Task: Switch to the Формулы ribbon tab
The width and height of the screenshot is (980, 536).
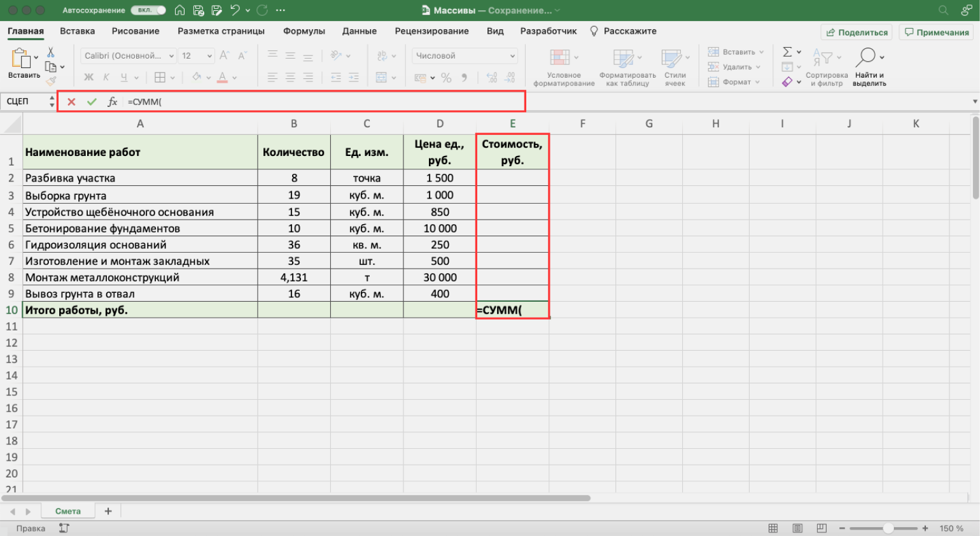Action: pyautogui.click(x=304, y=31)
